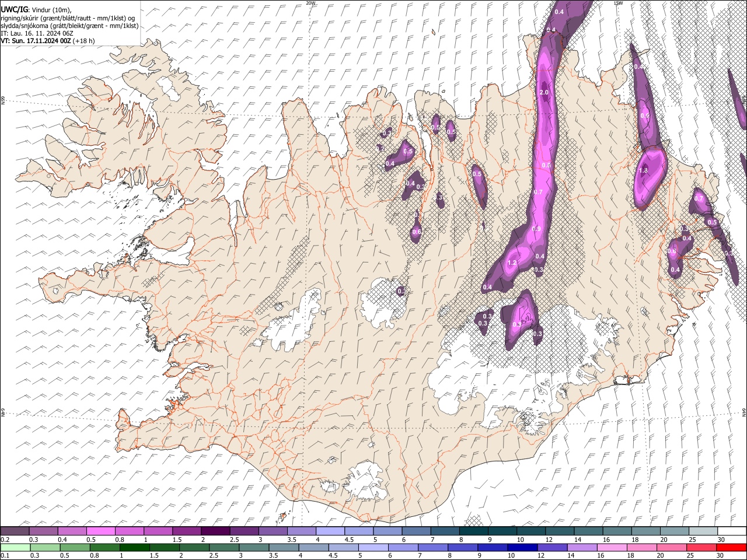Select the 'VT: Sun. 17.11.2024 00Z (+18 h)' line
Viewport: 747px width, 560px height.
pyautogui.click(x=48, y=41)
